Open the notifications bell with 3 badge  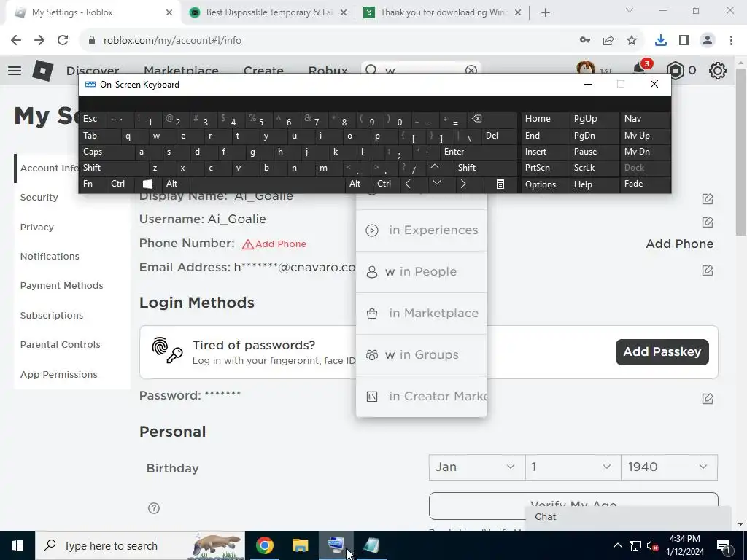[x=640, y=69]
